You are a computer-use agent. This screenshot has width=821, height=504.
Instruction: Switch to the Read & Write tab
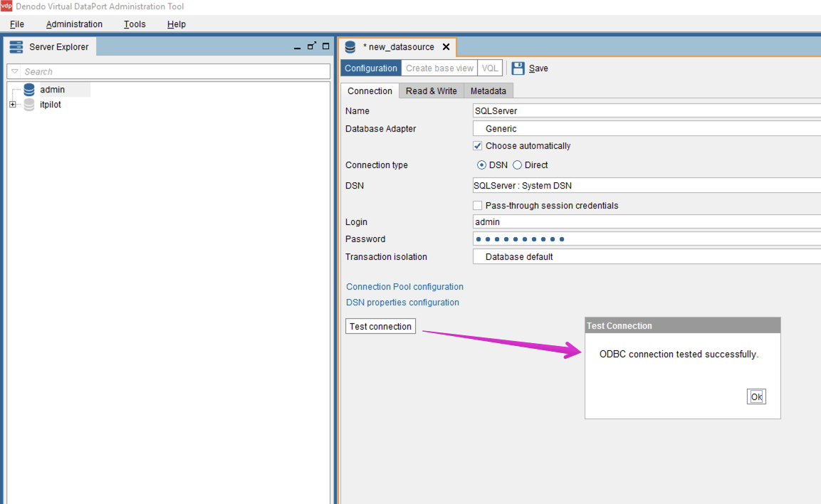click(432, 90)
